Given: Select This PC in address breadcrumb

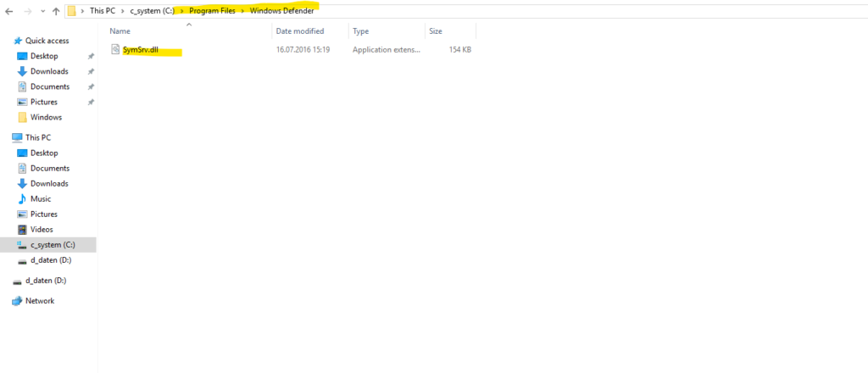Looking at the screenshot, I should coord(103,11).
